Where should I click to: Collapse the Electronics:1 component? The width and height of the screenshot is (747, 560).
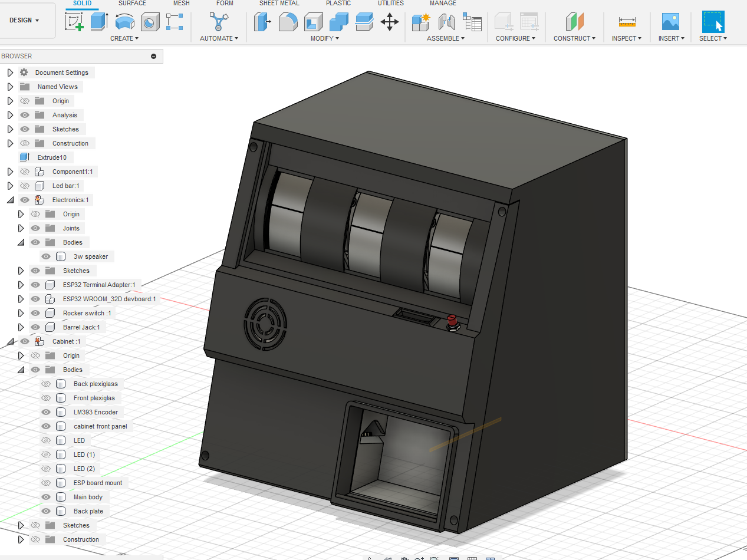tap(10, 200)
